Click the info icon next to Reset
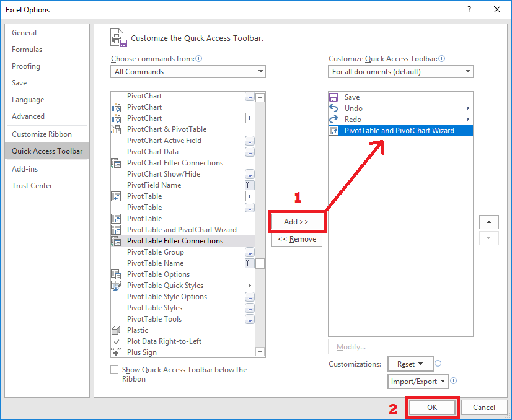The image size is (512, 420). [x=438, y=364]
